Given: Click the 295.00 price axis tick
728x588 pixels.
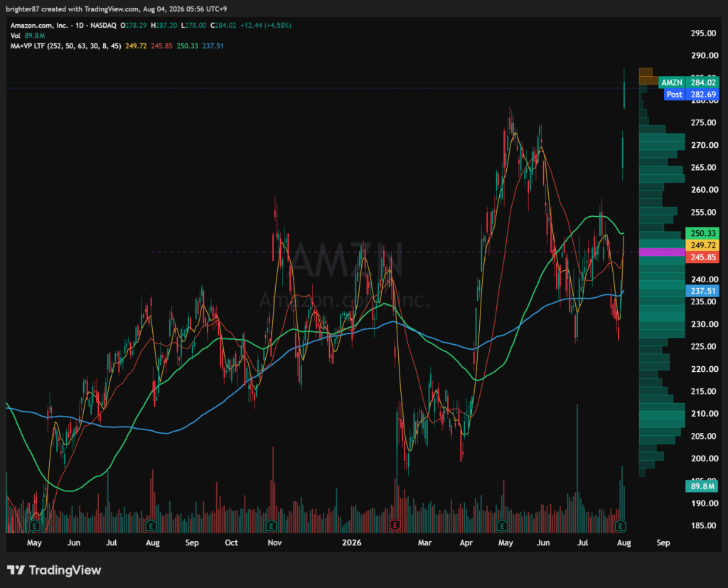Looking at the screenshot, I should click(x=704, y=33).
